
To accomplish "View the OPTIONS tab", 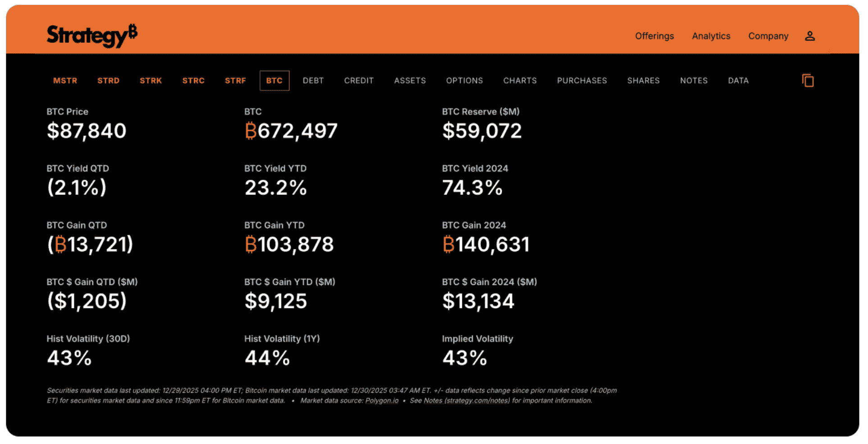I will pyautogui.click(x=464, y=81).
